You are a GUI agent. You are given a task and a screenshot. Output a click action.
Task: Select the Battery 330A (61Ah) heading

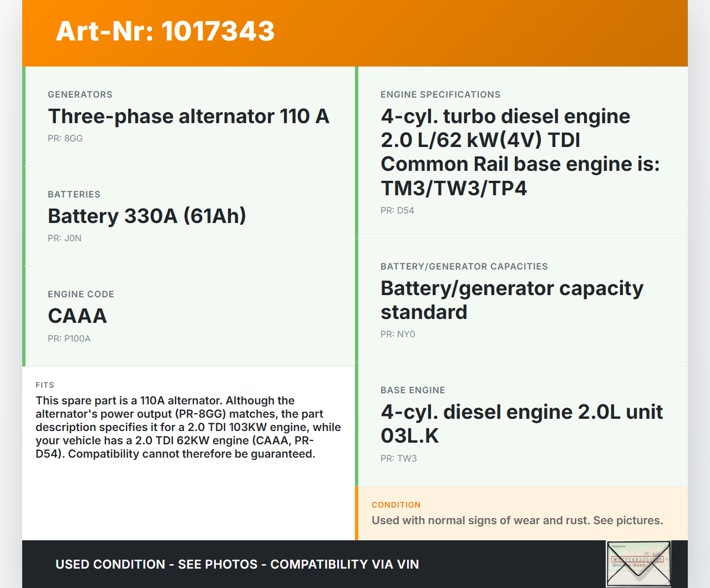[147, 216]
